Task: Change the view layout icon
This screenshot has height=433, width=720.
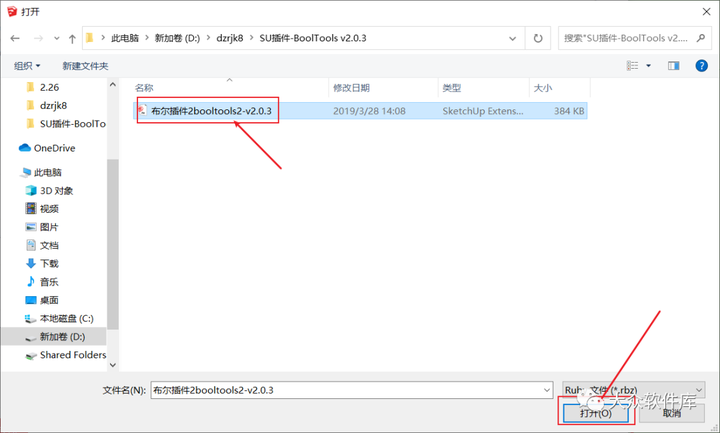Action: pos(633,66)
